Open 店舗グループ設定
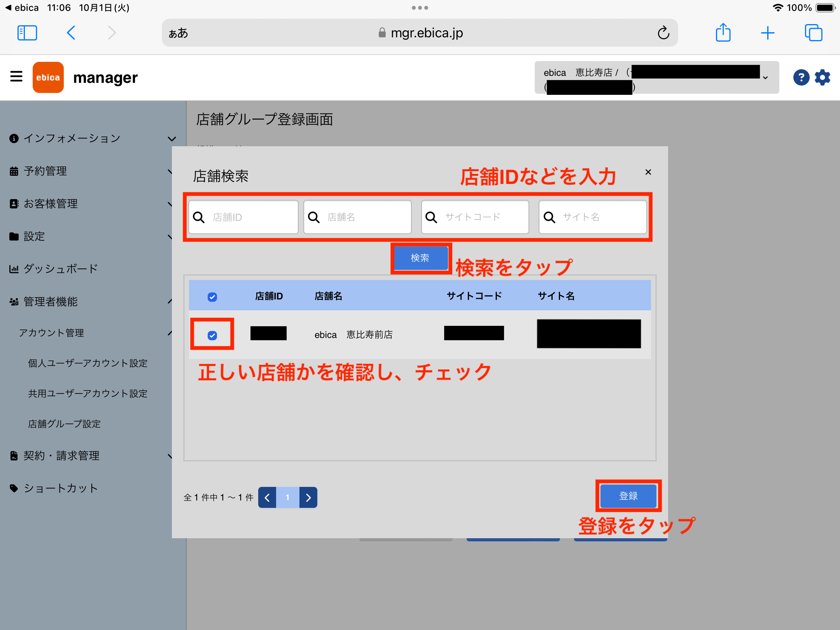The image size is (840, 630). click(65, 424)
